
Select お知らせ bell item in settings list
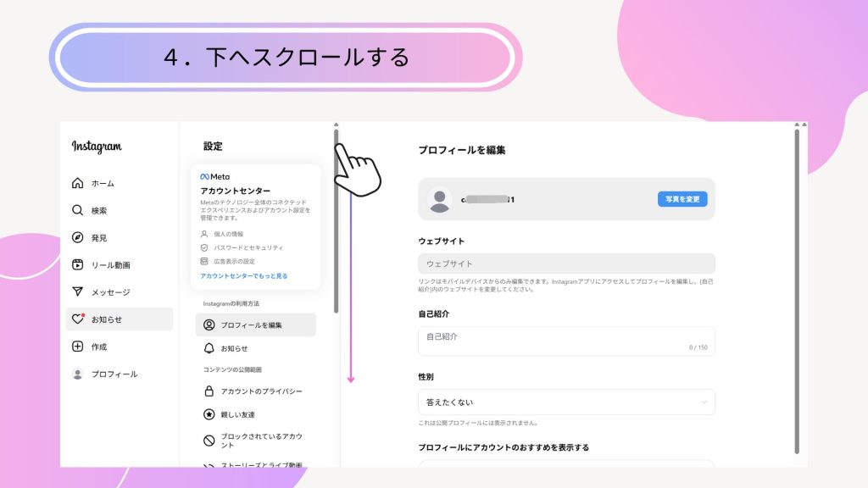pyautogui.click(x=234, y=348)
